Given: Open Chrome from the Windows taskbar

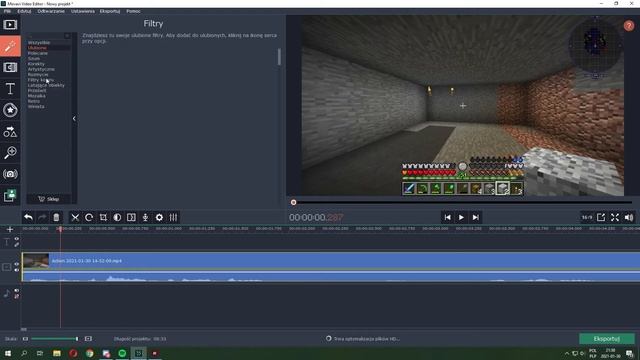Looking at the screenshot, I should [x=90, y=353].
